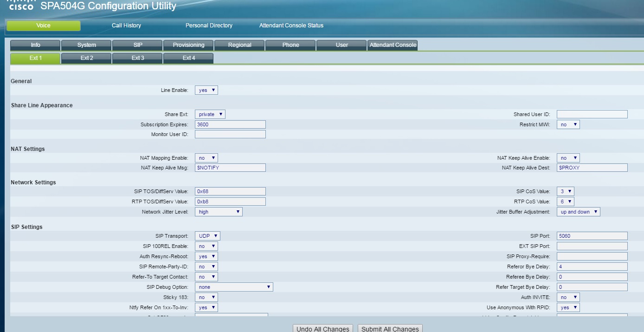Click the Shared User ID field
The image size is (644, 332).
[x=592, y=114]
